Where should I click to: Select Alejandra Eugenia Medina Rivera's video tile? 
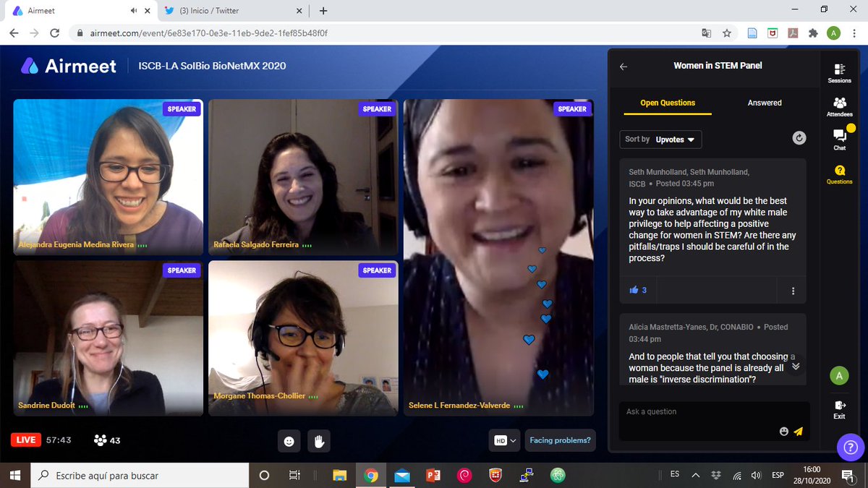[x=108, y=178]
